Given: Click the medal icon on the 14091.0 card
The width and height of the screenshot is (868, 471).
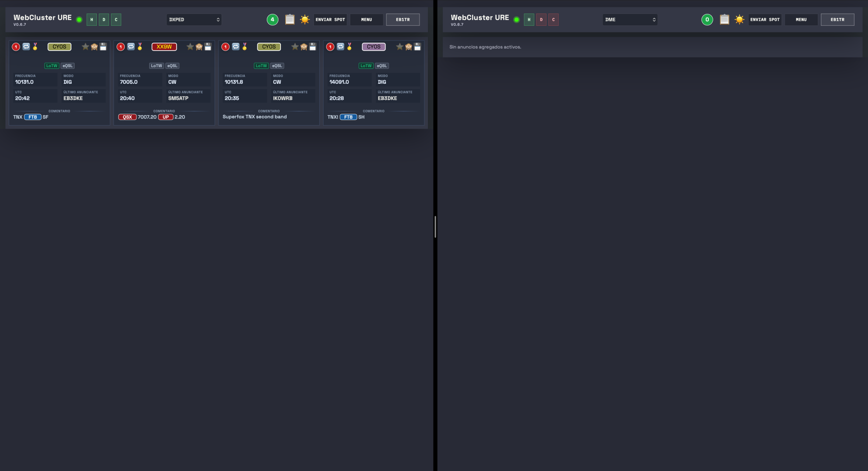Looking at the screenshot, I should 349,47.
